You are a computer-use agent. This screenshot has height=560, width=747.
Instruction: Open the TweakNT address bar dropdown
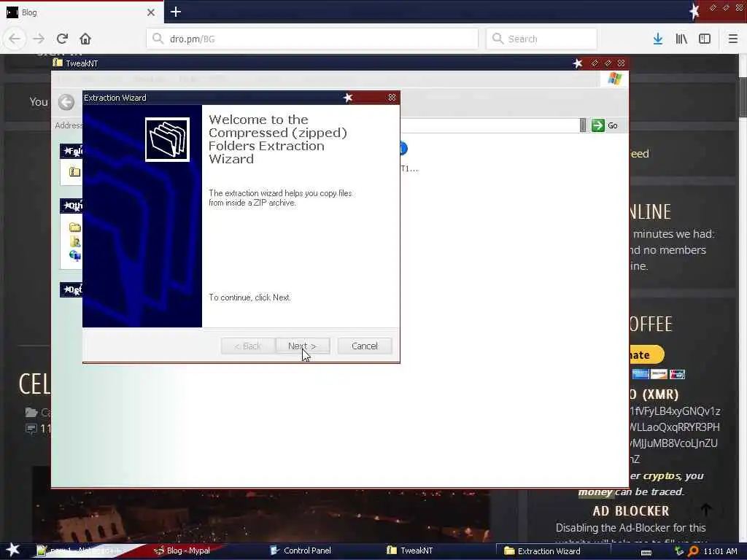[583, 125]
